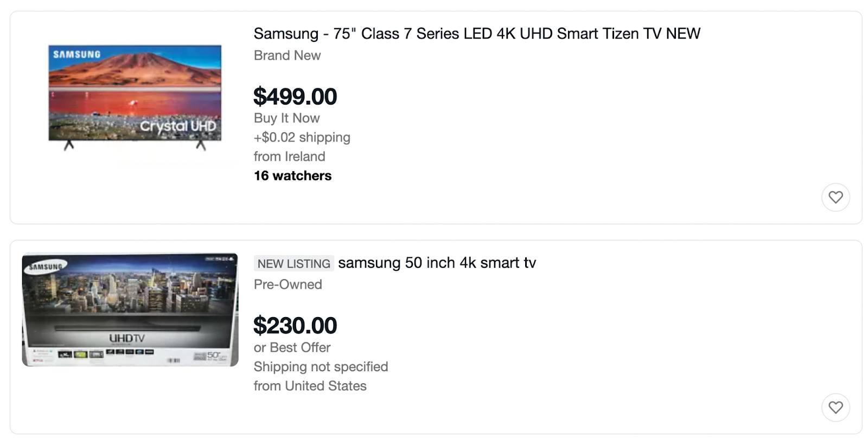Click the heart icon on the 75" Samsung TV listing
The width and height of the screenshot is (868, 439).
(835, 197)
